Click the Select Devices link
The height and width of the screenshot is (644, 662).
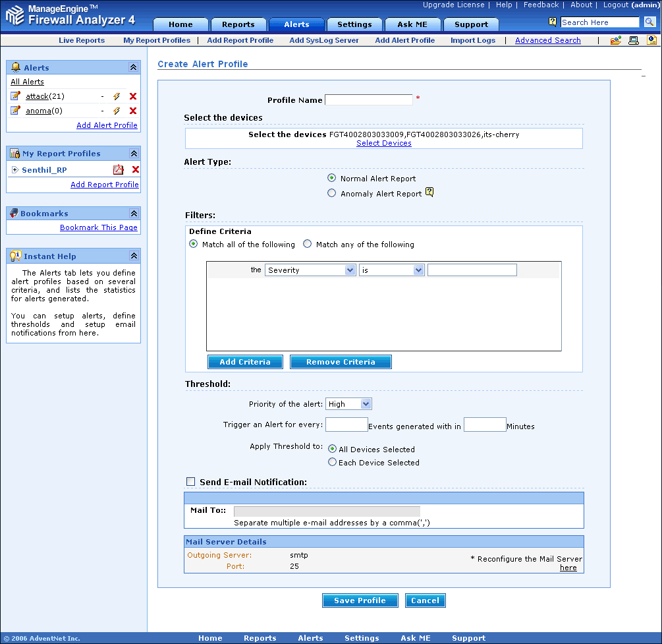pyautogui.click(x=384, y=143)
